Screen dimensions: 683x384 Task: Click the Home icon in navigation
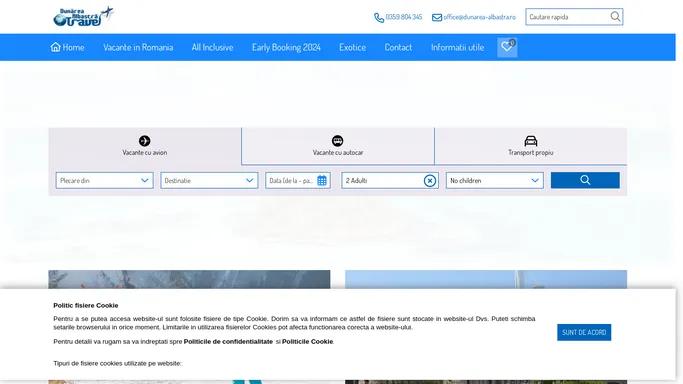coord(55,47)
